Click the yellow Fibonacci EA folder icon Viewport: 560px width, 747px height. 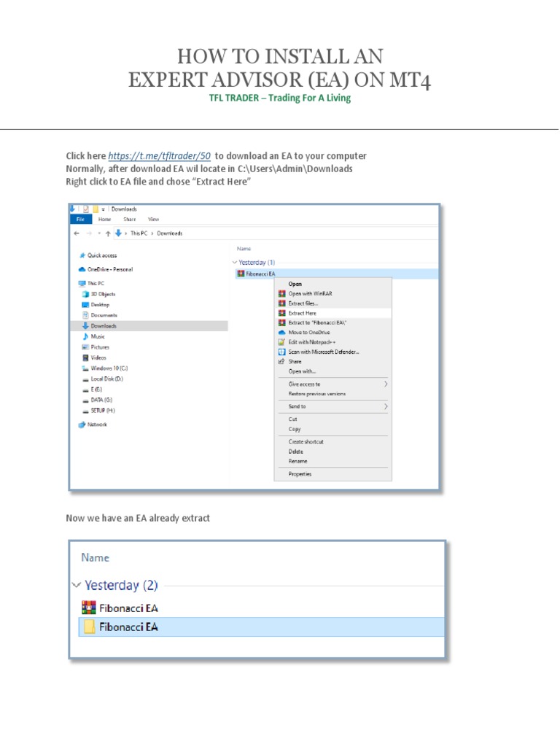point(88,627)
